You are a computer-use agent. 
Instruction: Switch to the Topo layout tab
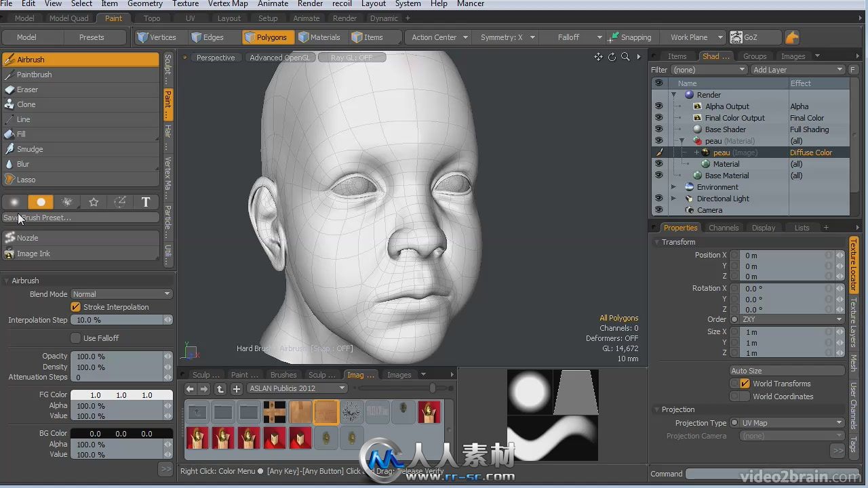click(153, 18)
